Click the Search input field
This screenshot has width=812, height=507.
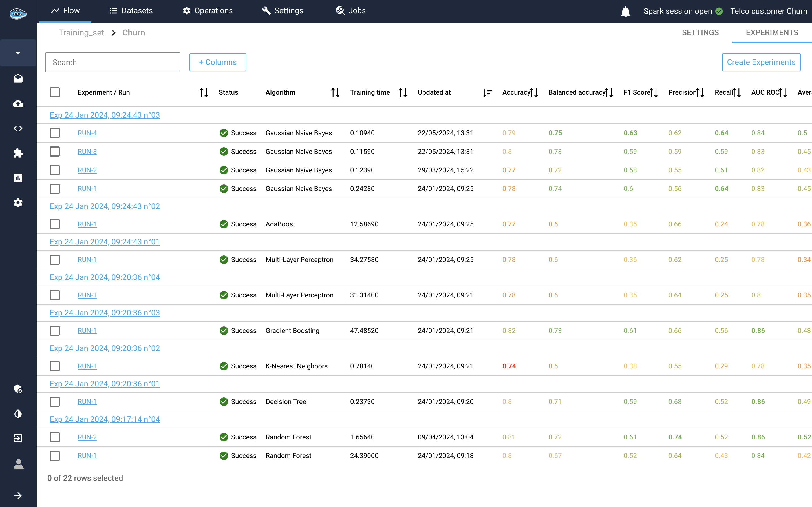(x=113, y=62)
